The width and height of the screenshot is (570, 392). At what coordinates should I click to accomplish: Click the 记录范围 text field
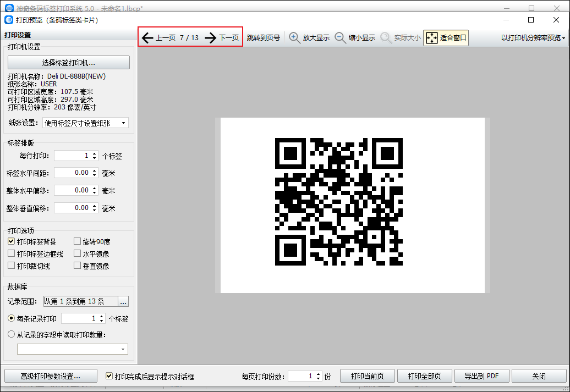[81, 301]
